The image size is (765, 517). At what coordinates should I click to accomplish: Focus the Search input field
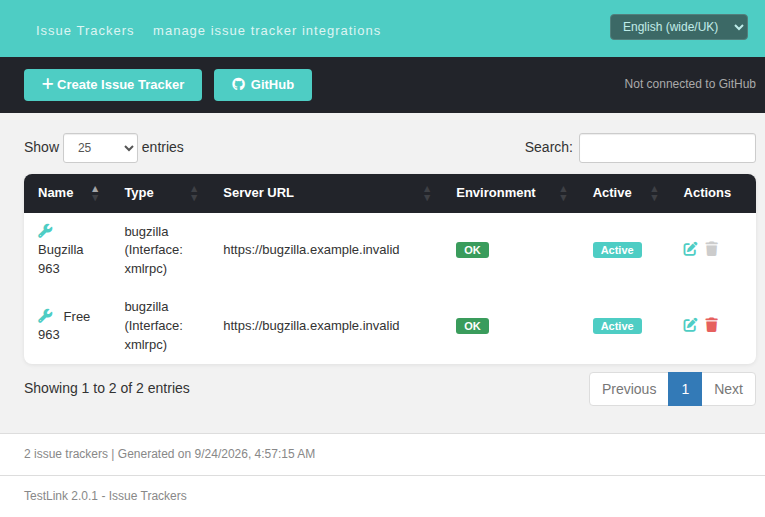[x=667, y=148]
